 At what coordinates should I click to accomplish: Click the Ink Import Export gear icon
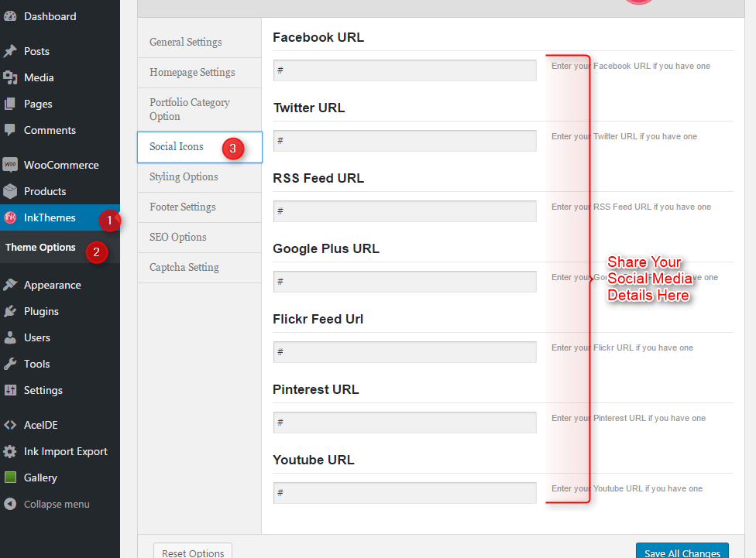10,451
